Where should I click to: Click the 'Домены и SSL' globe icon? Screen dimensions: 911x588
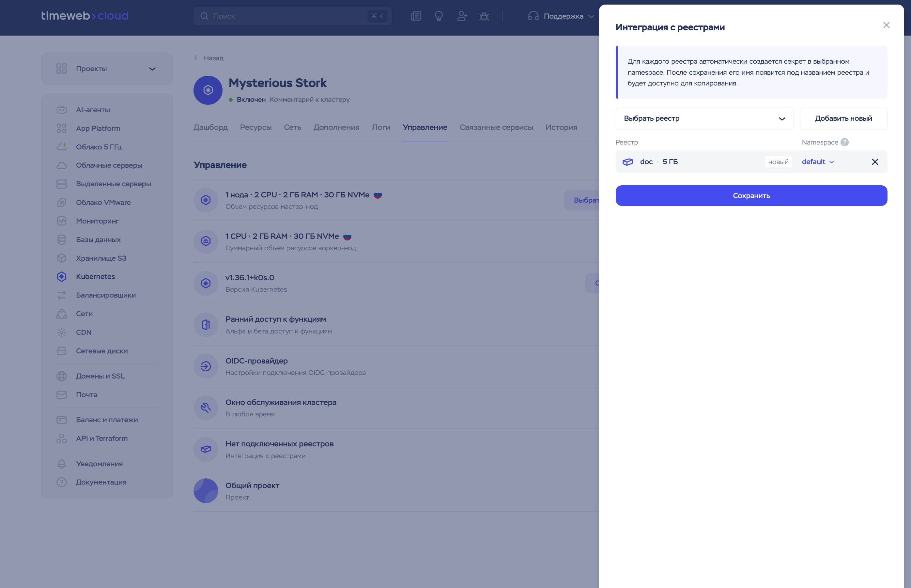point(61,376)
